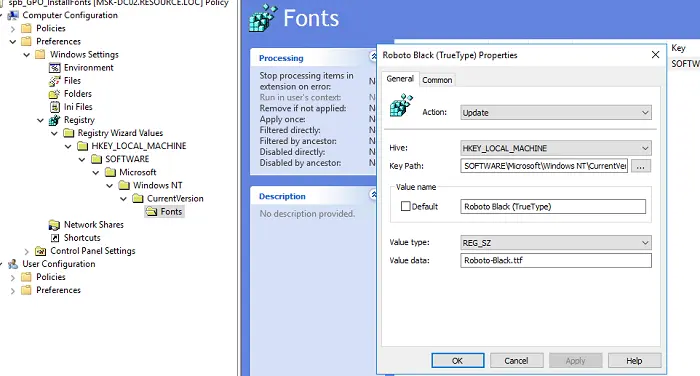Expand Policies under Computer Configuration
This screenshot has width=700, height=376.
point(13,29)
